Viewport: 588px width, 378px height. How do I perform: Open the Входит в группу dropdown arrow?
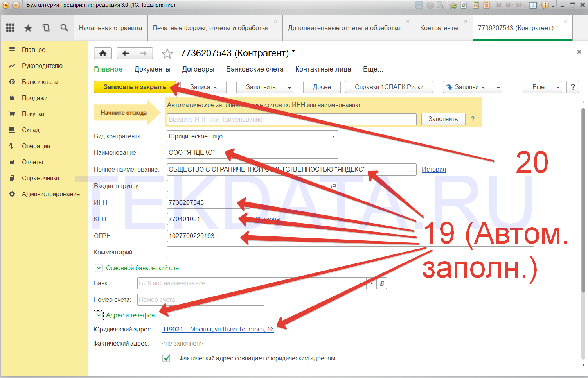coord(324,186)
